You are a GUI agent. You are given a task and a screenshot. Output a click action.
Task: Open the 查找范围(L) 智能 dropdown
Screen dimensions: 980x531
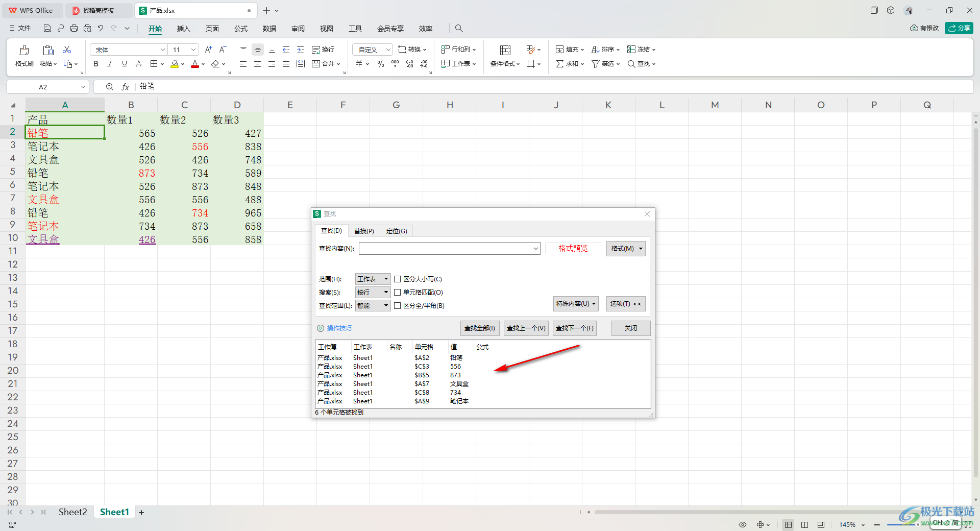[373, 306]
